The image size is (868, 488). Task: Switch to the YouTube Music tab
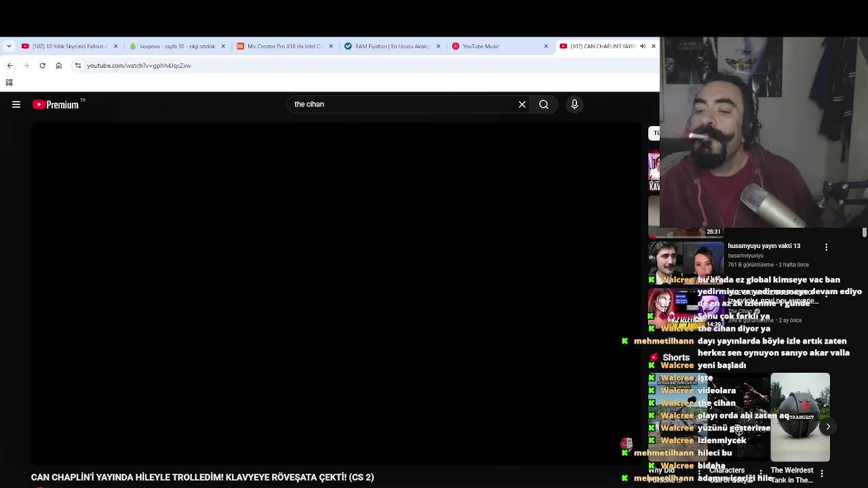tap(500, 46)
